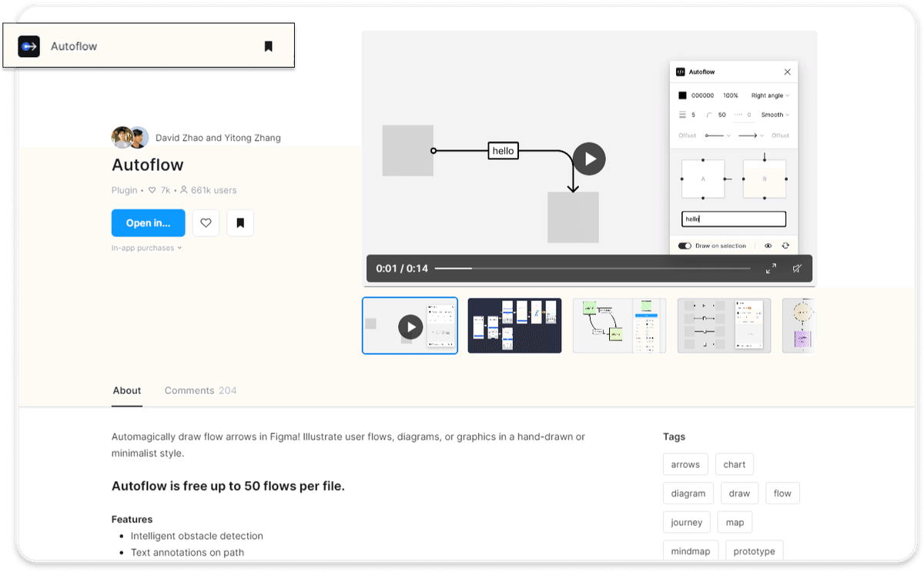Open the Right angle dropdown

770,95
